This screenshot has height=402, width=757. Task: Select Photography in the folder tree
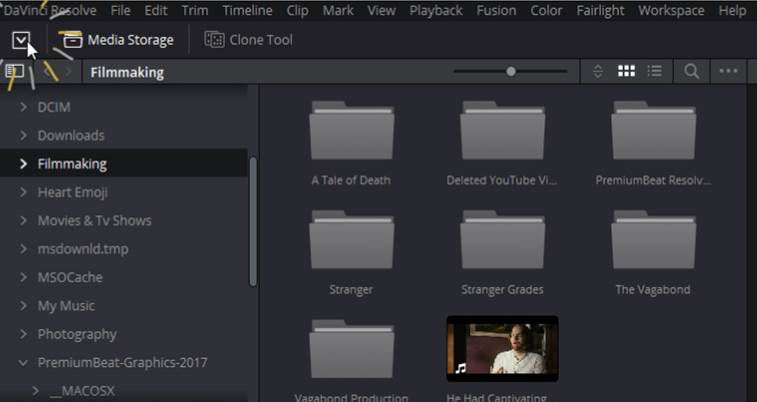[x=77, y=334]
